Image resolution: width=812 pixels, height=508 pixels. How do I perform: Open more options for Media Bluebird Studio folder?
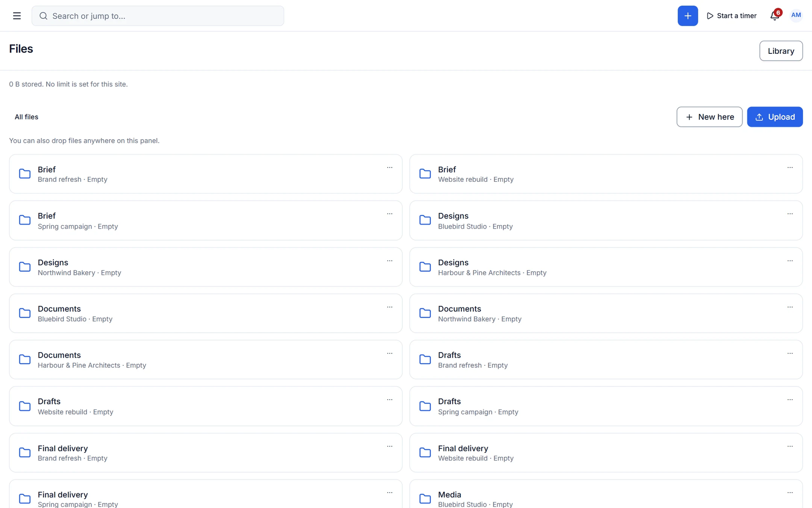(790, 492)
